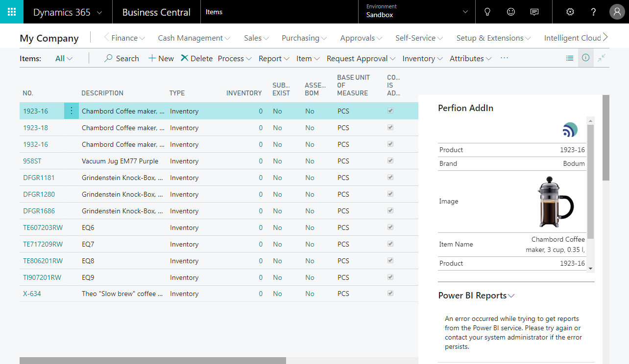
Task: Click the smiley feedback icon
Action: 511,12
